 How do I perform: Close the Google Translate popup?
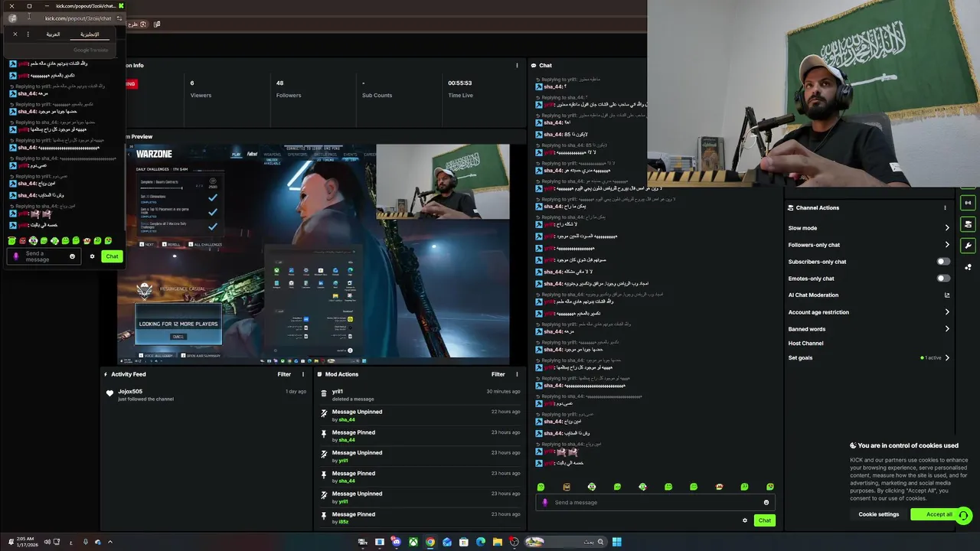(x=15, y=34)
